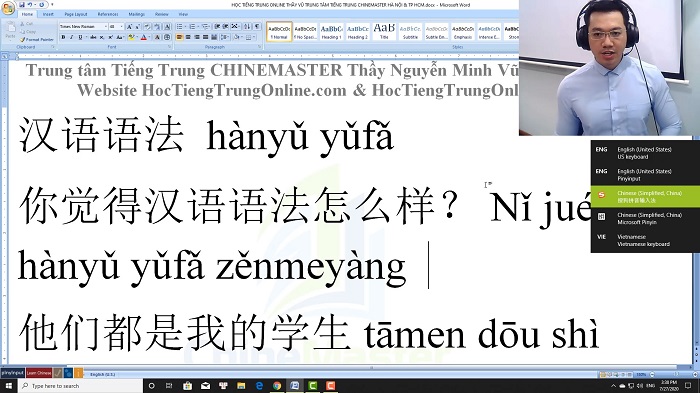This screenshot has height=393, width=700.
Task: Open Windows Start menu
Action: (8, 386)
